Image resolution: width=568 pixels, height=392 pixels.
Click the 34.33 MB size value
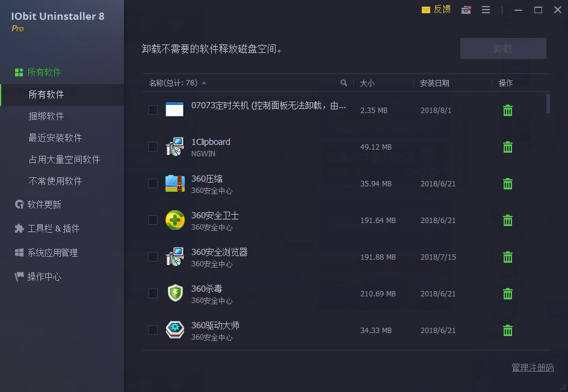point(375,331)
